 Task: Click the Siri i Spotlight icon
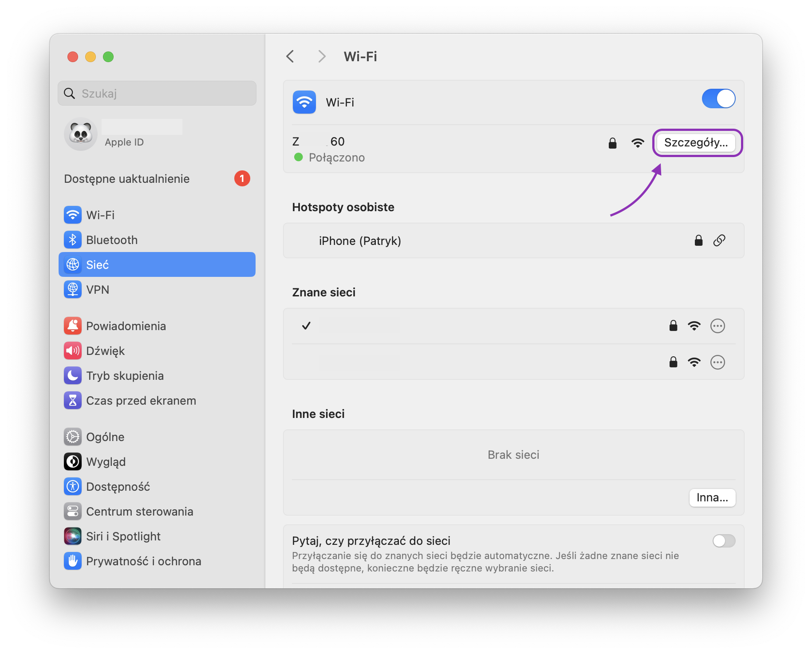pos(73,536)
